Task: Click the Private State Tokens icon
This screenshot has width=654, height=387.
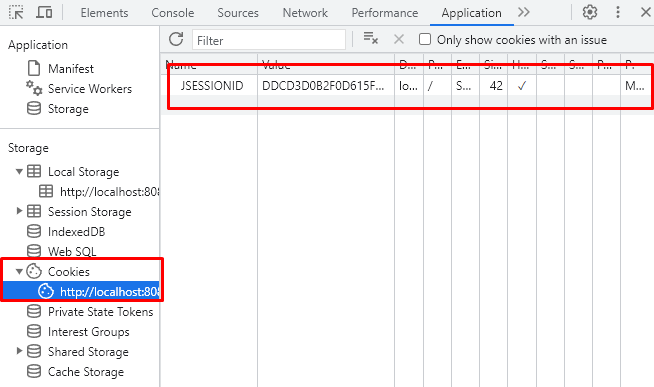Action: (34, 311)
